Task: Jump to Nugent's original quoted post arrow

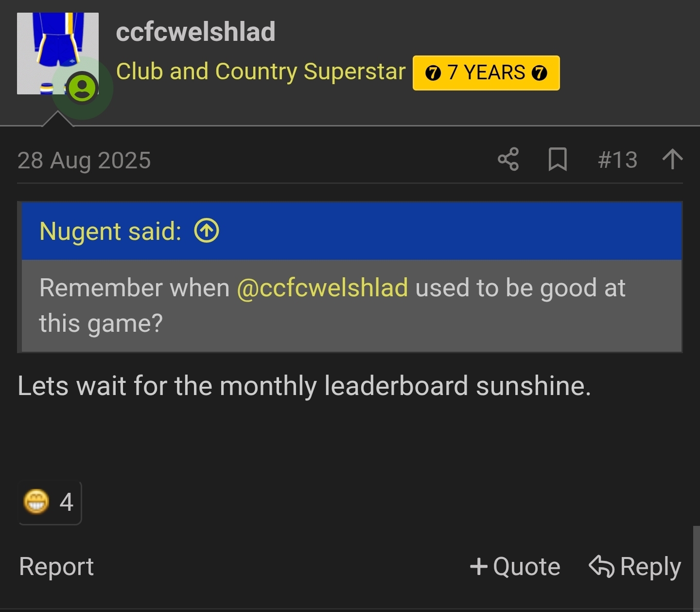Action: point(207,231)
